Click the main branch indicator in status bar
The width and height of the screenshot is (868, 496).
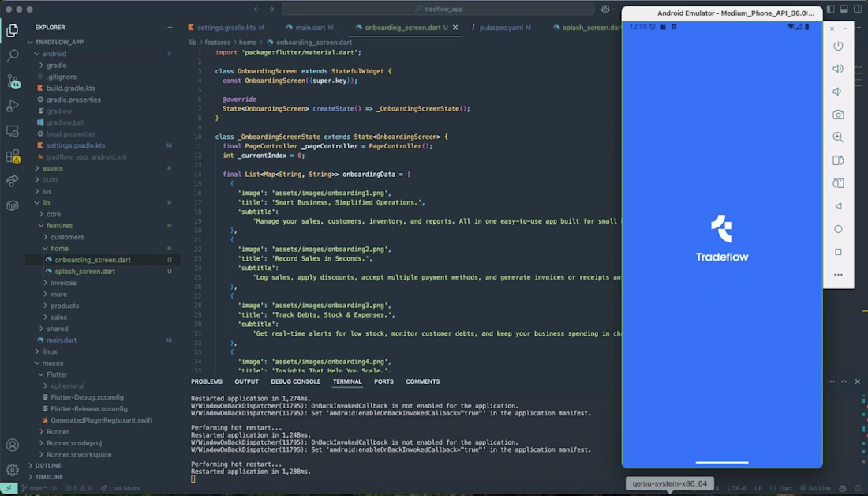(34, 488)
